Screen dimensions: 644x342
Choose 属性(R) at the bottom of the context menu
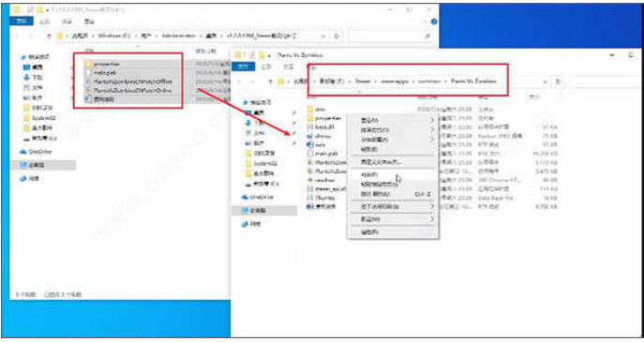pyautogui.click(x=369, y=232)
